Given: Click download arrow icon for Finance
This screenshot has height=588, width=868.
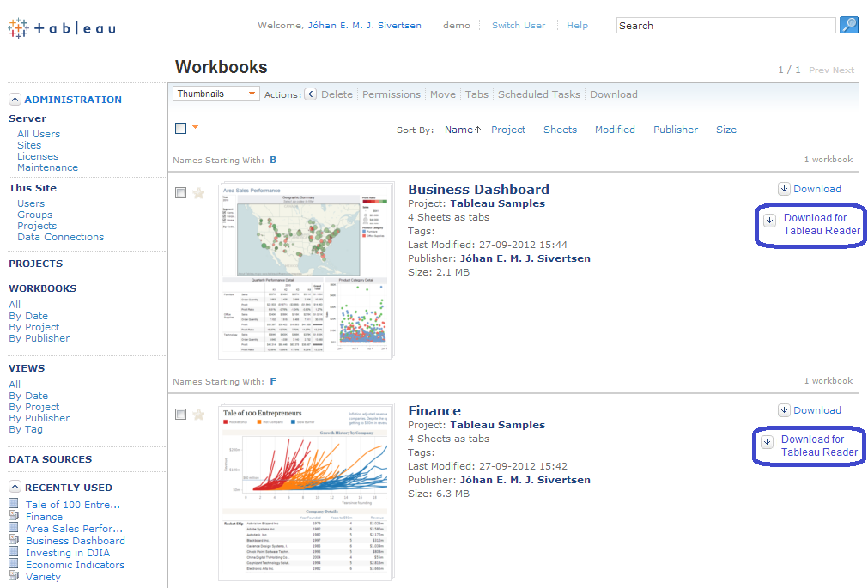Looking at the screenshot, I should click(784, 410).
